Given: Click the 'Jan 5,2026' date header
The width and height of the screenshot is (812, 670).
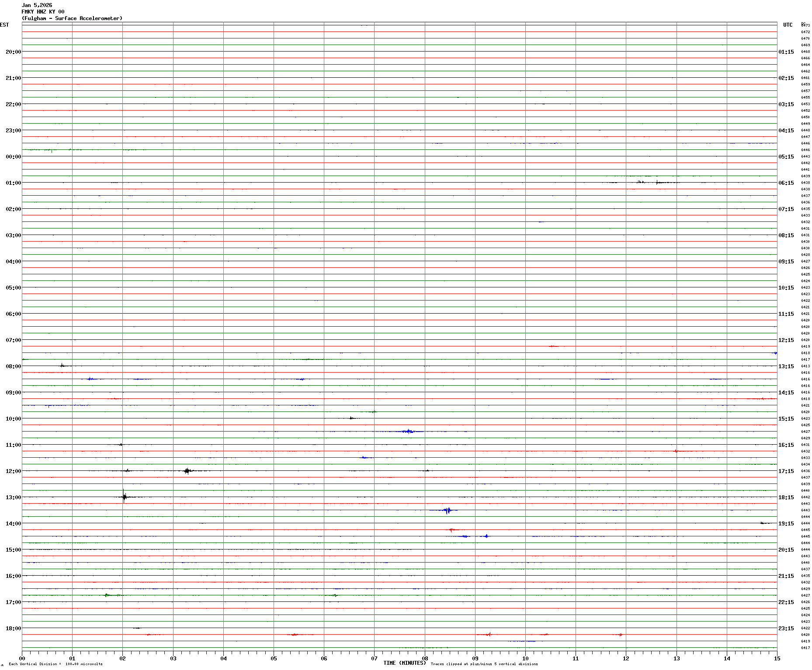Looking at the screenshot, I should tap(37, 5).
